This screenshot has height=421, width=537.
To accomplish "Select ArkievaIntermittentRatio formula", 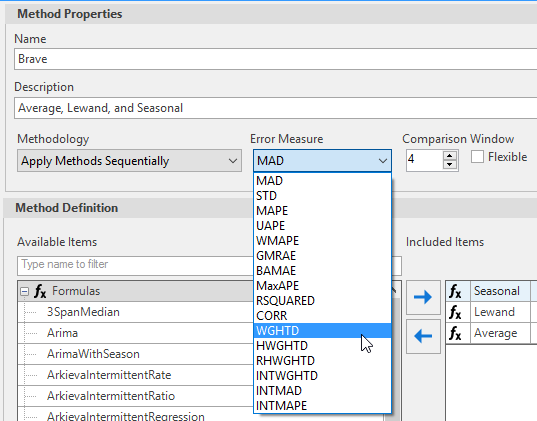I will pyautogui.click(x=111, y=396).
